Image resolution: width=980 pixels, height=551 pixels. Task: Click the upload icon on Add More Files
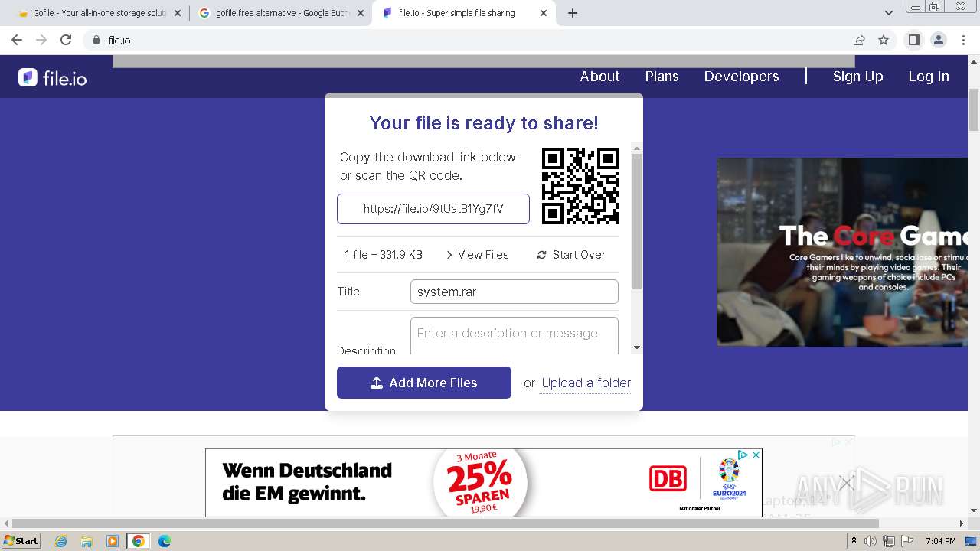click(x=377, y=383)
